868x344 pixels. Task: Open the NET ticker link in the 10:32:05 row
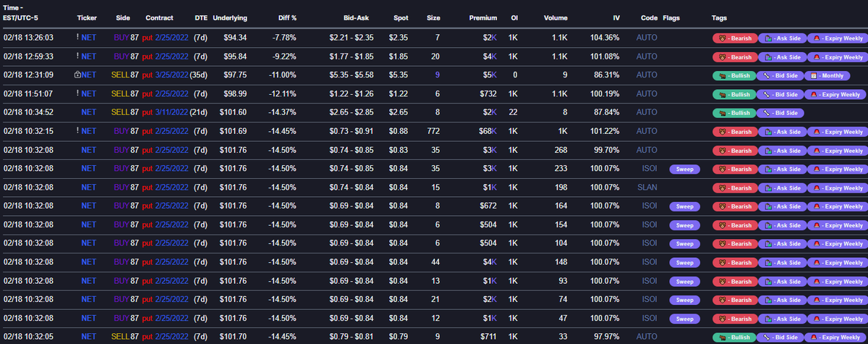click(88, 337)
